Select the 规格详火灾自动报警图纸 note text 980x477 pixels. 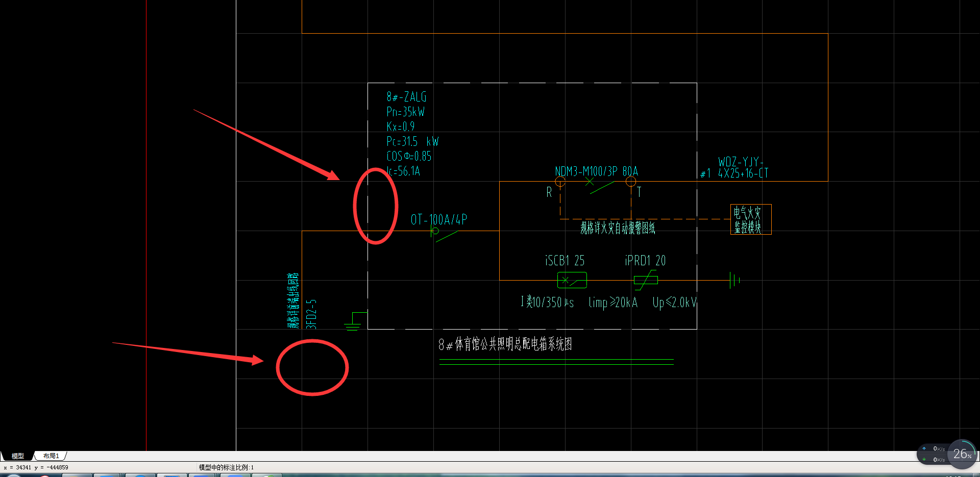click(618, 228)
